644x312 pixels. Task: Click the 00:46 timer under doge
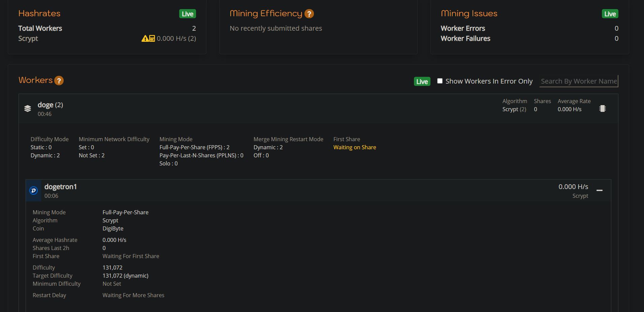44,114
